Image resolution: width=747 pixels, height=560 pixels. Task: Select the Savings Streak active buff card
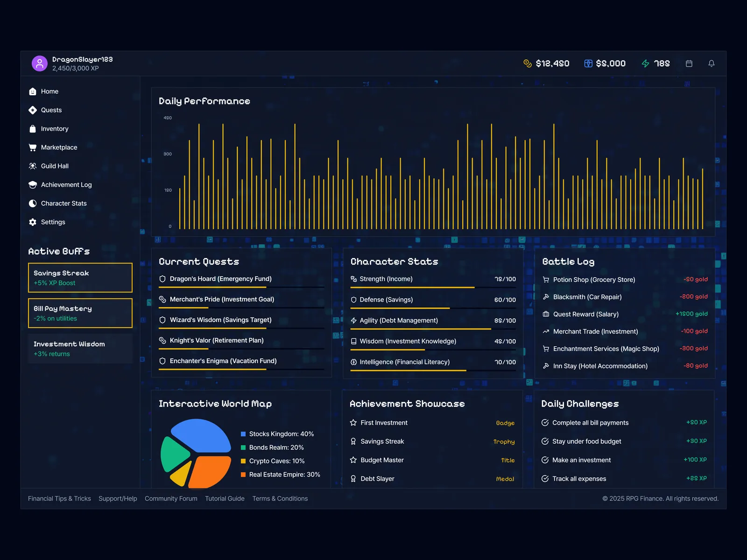coord(80,278)
